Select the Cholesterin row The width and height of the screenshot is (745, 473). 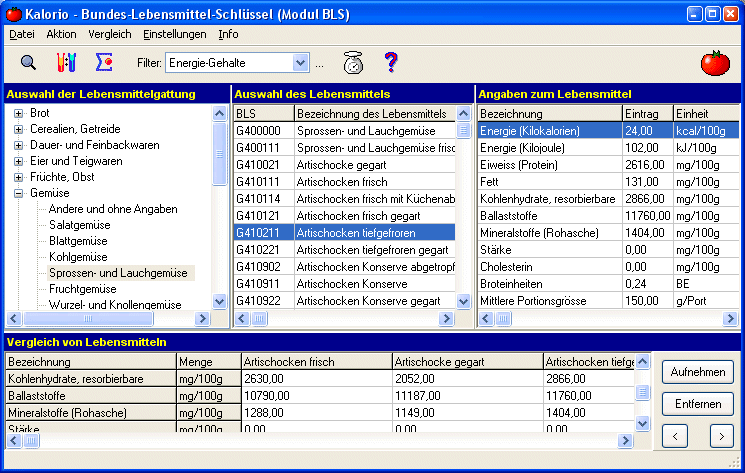coord(609,267)
